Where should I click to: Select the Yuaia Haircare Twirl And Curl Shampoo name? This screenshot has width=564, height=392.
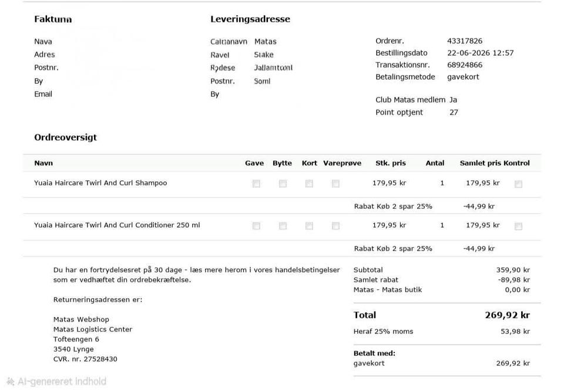pyautogui.click(x=100, y=183)
